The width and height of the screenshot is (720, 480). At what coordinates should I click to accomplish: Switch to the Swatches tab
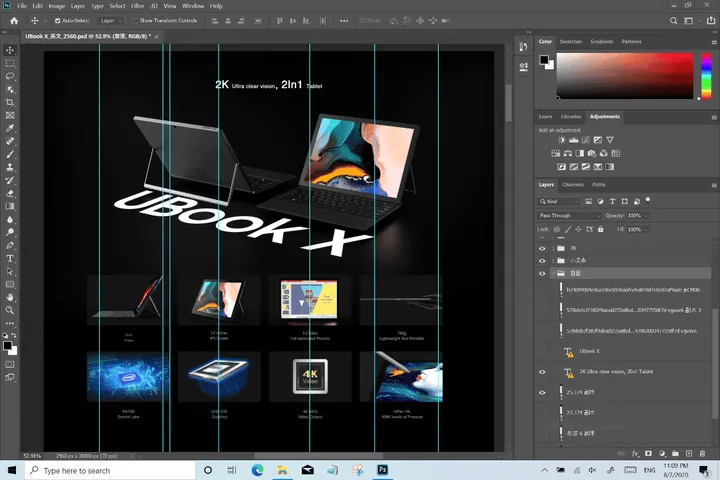coord(571,41)
